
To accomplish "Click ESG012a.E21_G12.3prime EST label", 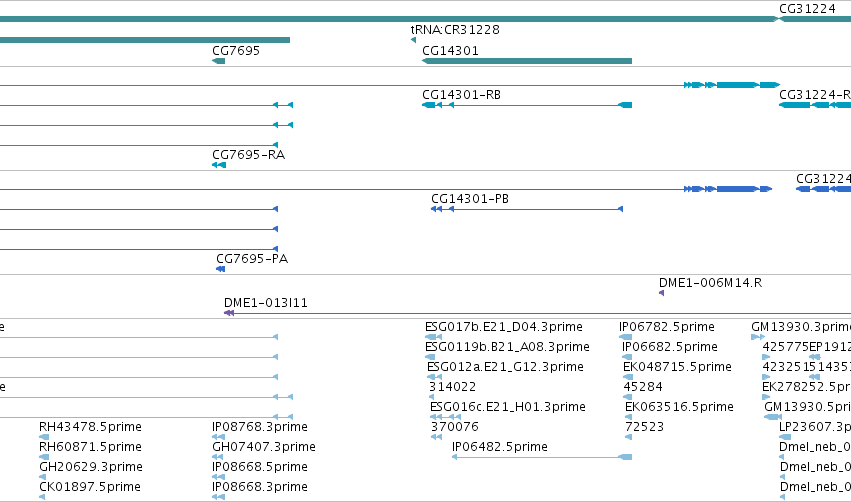I will pyautogui.click(x=505, y=367).
